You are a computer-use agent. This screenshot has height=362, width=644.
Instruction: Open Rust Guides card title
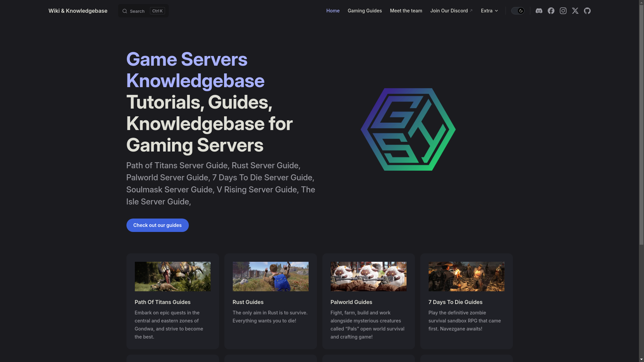pyautogui.click(x=248, y=302)
